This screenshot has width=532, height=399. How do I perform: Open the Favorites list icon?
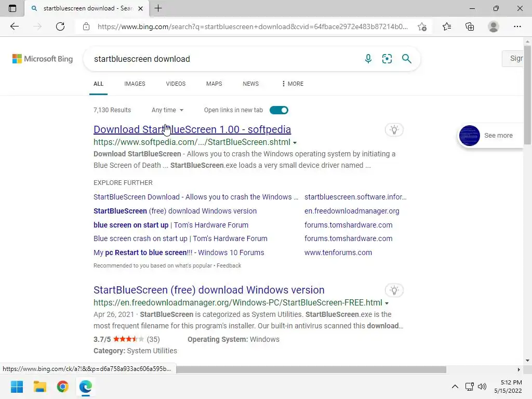(x=447, y=26)
